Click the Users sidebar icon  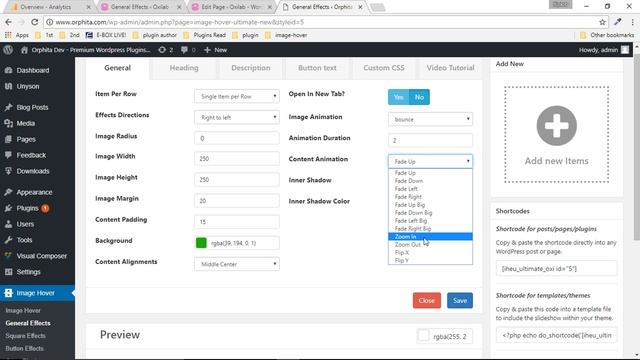pos(8,224)
